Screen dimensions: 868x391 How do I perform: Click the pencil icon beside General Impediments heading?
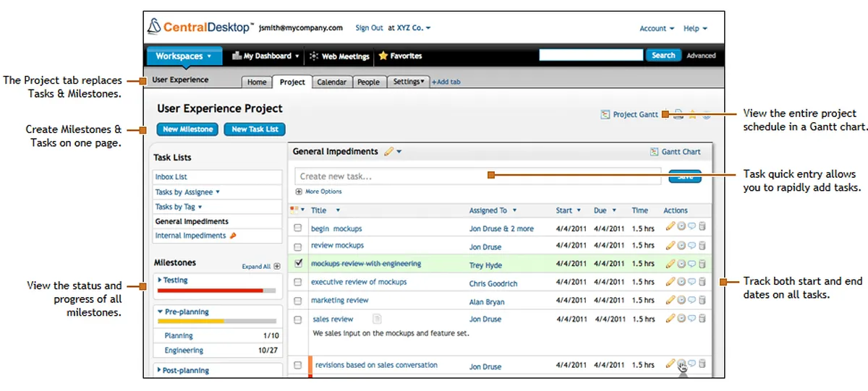pyautogui.click(x=388, y=152)
